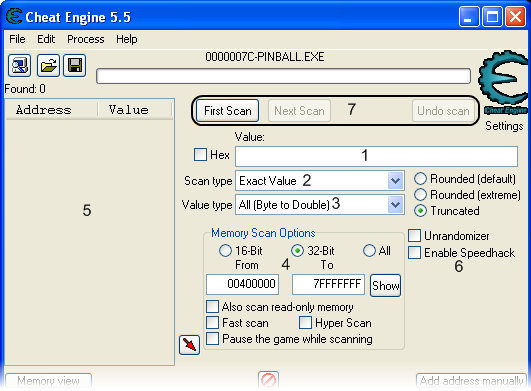The height and width of the screenshot is (391, 531).
Task: Click the red circle clear-list icon
Action: coord(268,380)
